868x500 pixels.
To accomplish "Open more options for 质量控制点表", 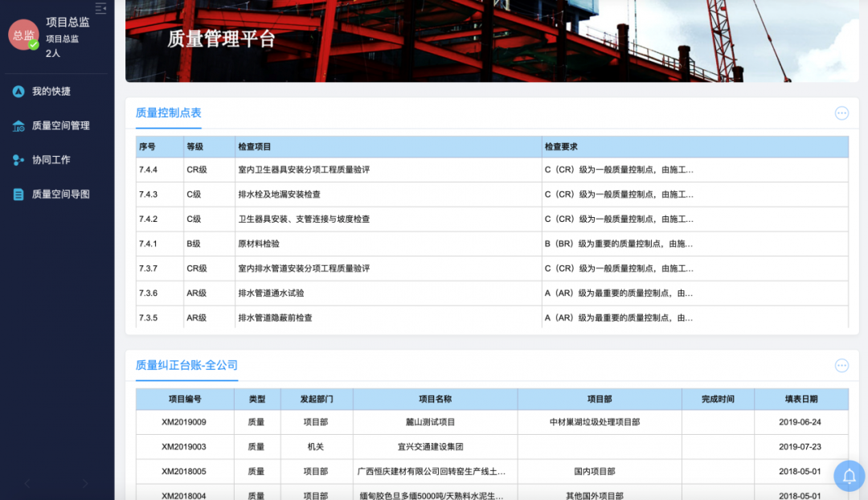I will [841, 113].
